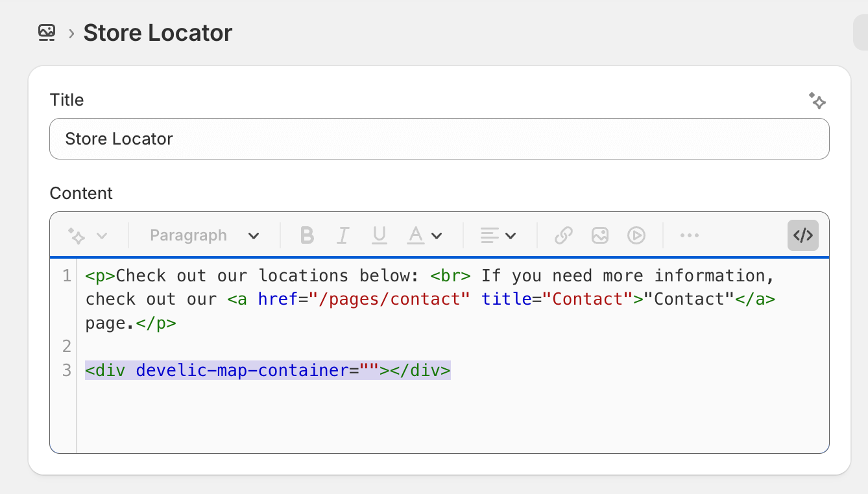The height and width of the screenshot is (494, 868).
Task: Open the text alignment dropdown
Action: (499, 235)
